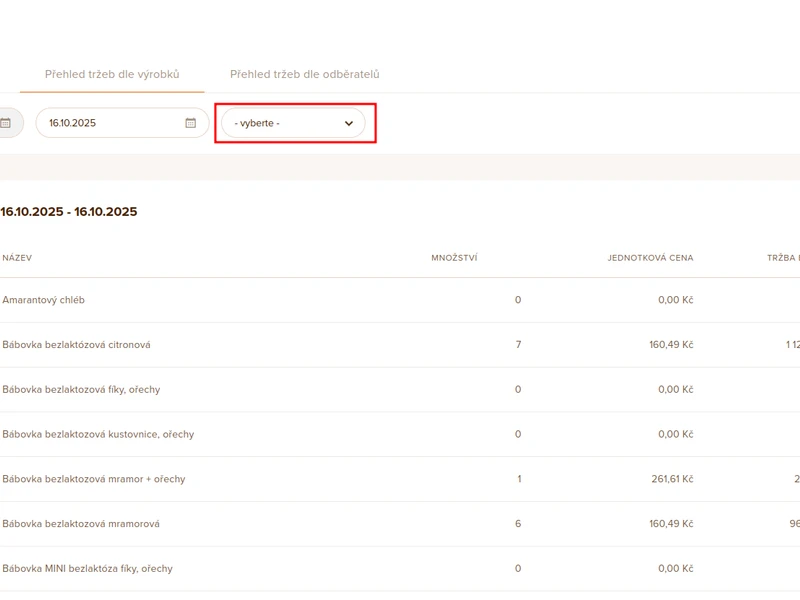Switch to 'Přehled tržeb dle odběratelů' tab

pos(304,74)
